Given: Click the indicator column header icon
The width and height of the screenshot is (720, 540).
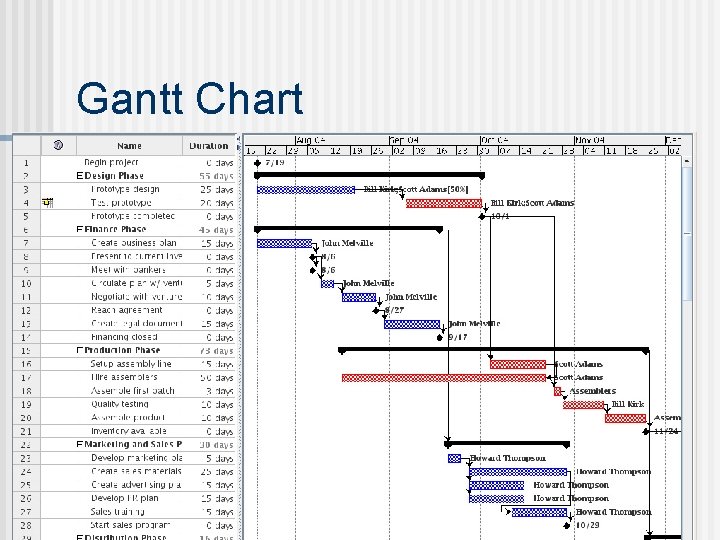Looking at the screenshot, I should coord(58,145).
